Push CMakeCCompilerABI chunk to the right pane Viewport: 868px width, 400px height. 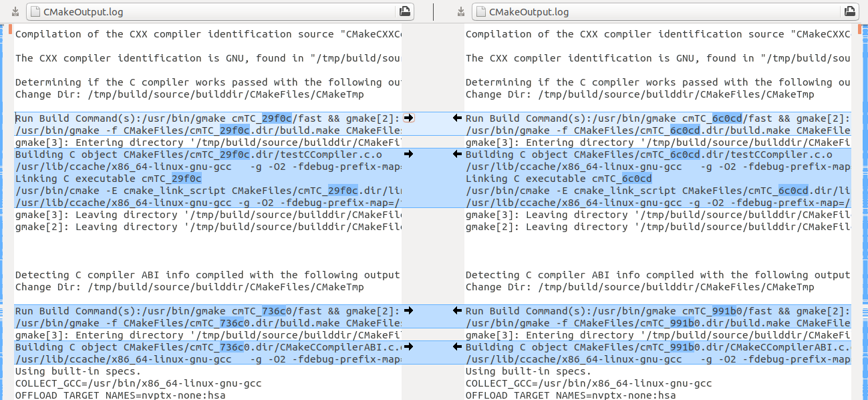[409, 346]
